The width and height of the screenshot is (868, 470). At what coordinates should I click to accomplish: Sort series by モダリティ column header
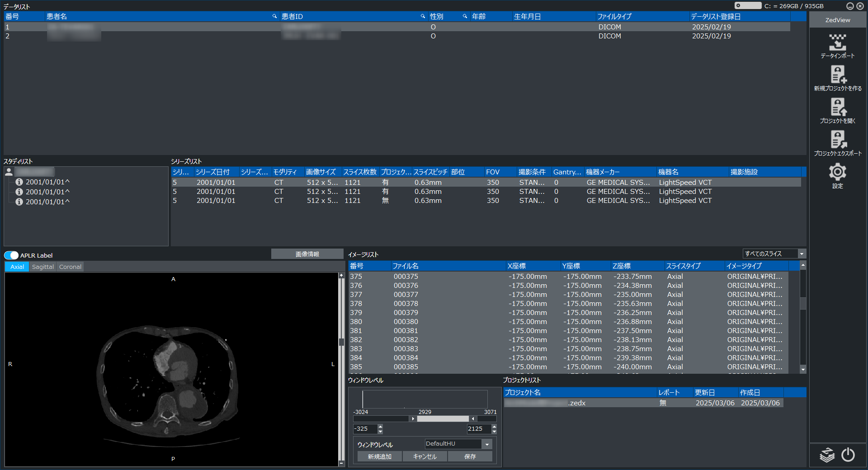(288, 172)
